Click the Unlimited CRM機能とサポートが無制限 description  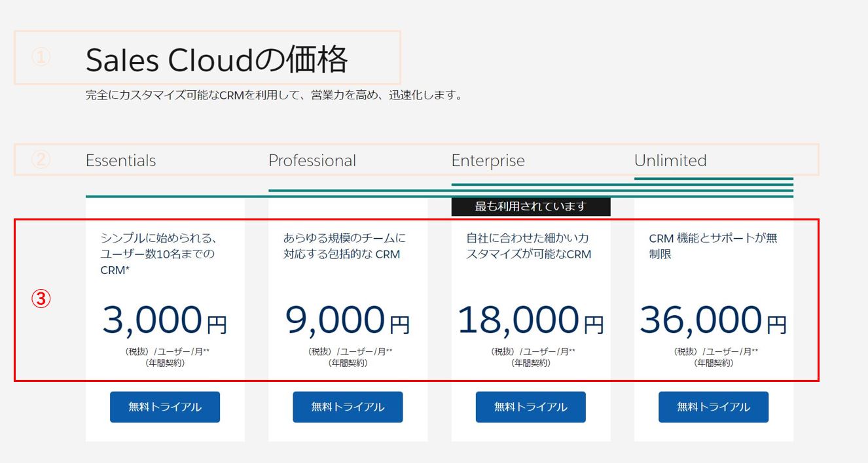tap(713, 245)
